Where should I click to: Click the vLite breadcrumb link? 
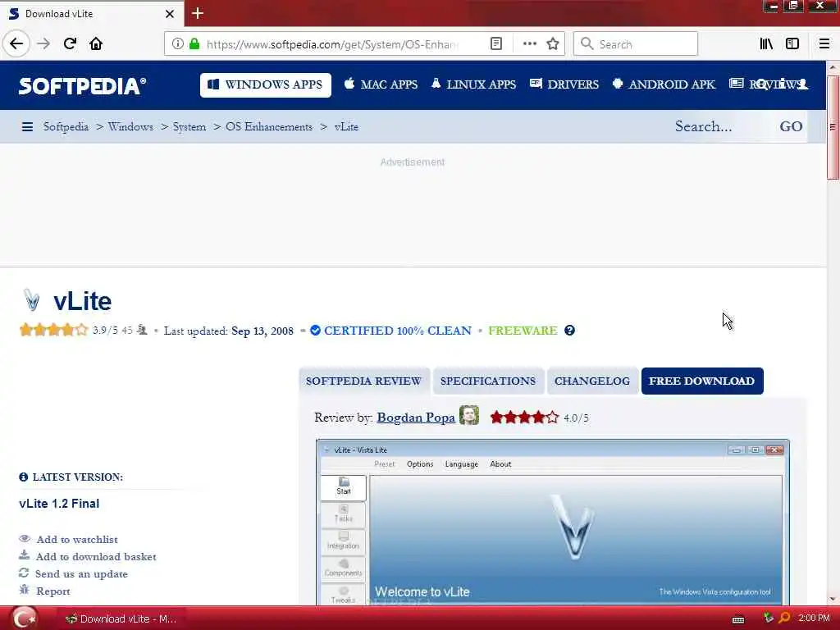(346, 127)
